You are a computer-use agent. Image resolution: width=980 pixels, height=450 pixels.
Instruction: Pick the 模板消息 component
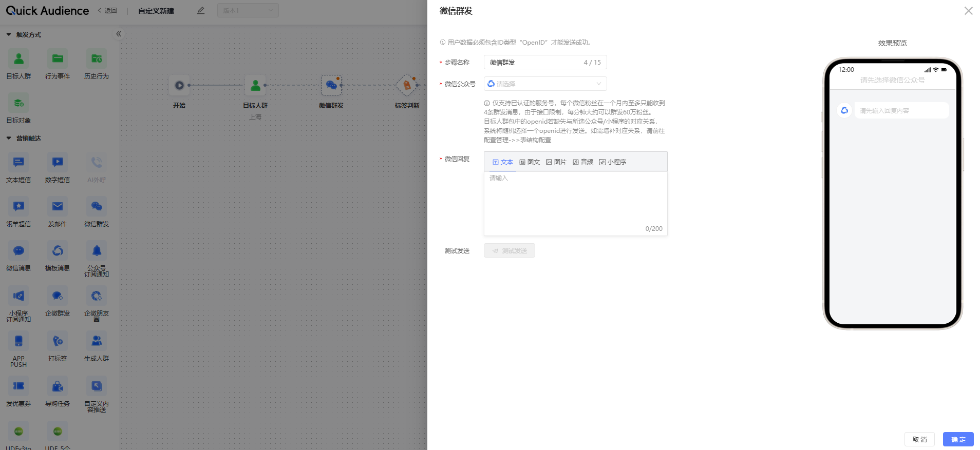point(58,250)
